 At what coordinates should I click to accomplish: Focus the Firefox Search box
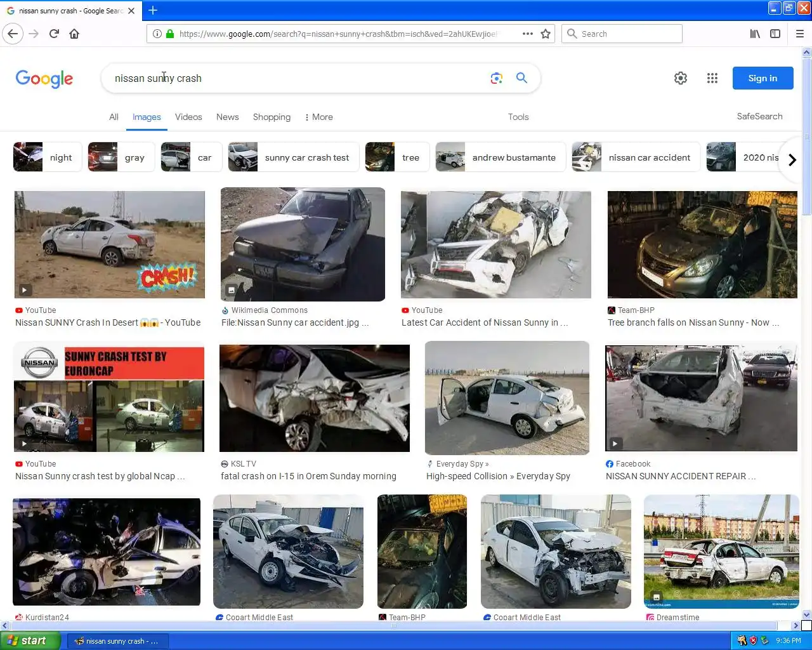(622, 34)
